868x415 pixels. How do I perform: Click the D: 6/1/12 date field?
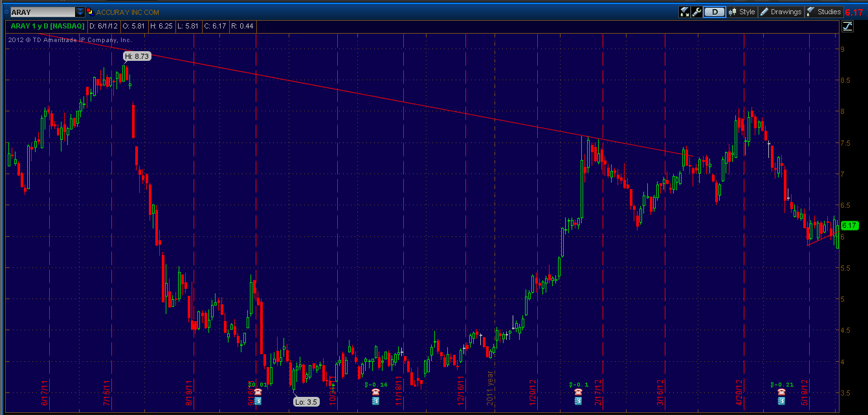(x=102, y=26)
